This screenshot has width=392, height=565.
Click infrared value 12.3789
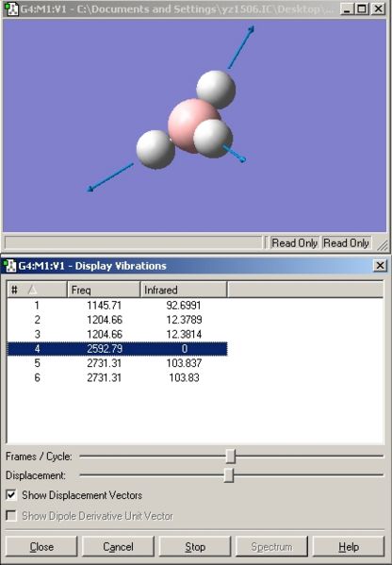click(x=184, y=320)
